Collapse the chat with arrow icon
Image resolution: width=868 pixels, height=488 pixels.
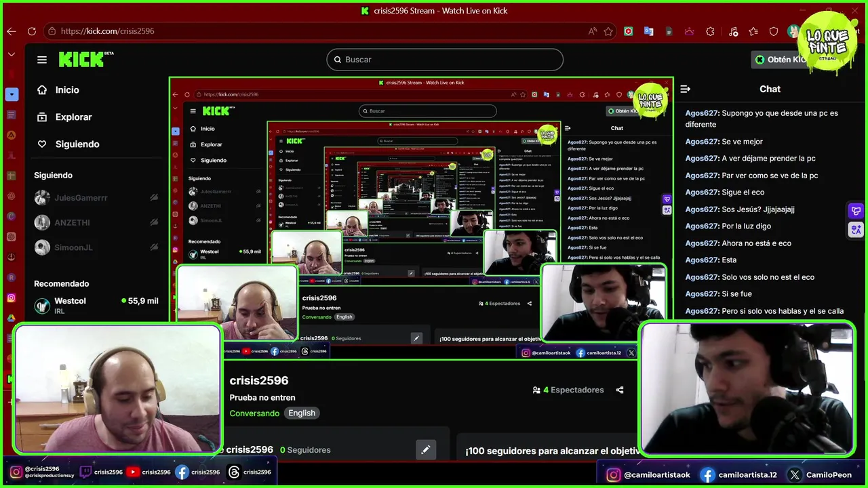coord(685,89)
